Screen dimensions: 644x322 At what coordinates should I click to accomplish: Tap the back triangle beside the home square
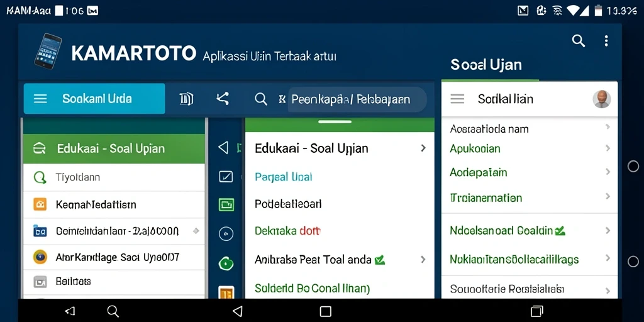[237, 311]
